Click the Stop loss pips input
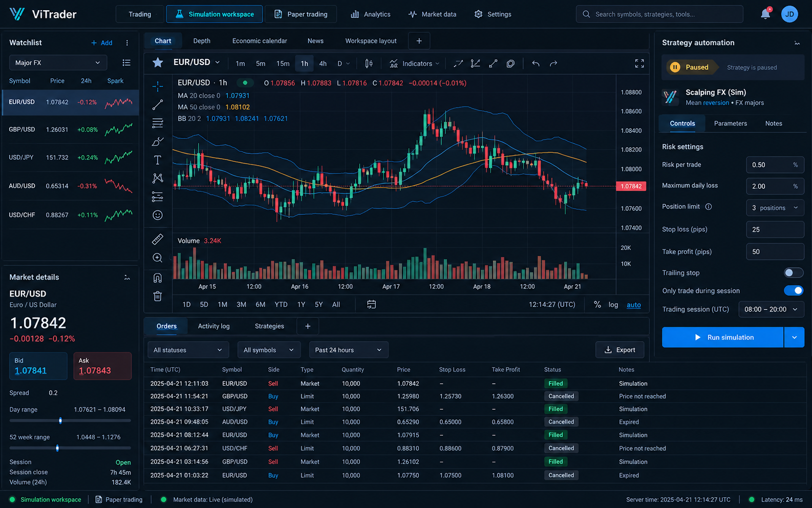Image resolution: width=812 pixels, height=508 pixels. (775, 229)
